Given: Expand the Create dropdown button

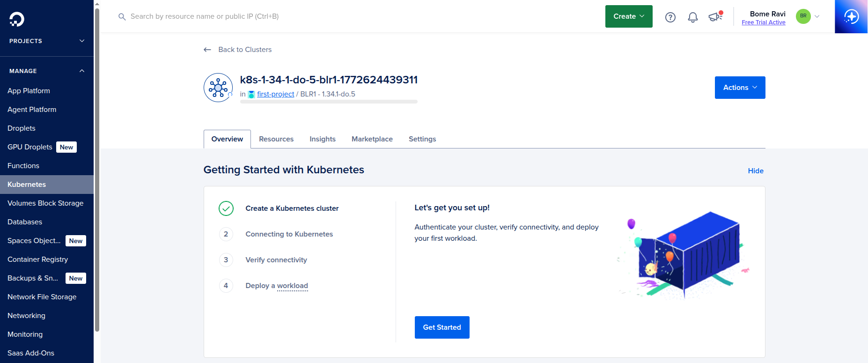Looking at the screenshot, I should (629, 16).
